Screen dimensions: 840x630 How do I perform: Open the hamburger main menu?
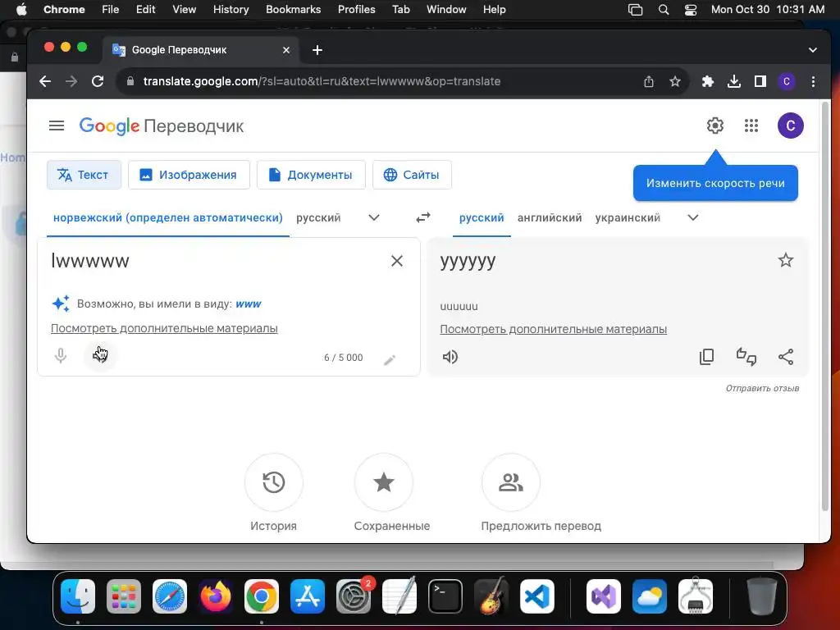pos(57,126)
